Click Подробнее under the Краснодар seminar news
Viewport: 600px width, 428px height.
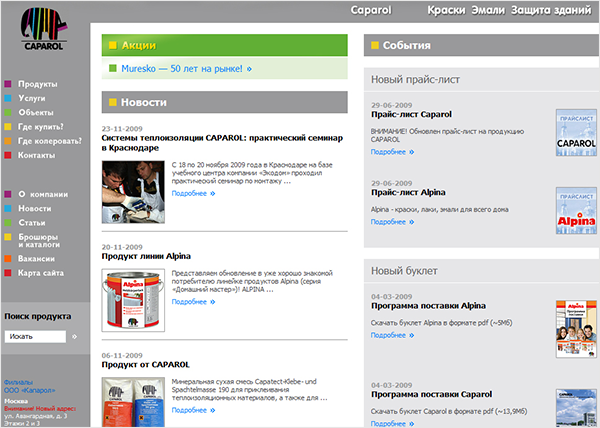(193, 193)
